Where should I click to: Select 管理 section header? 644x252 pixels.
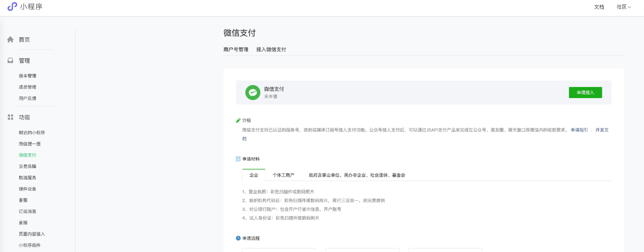pos(24,61)
